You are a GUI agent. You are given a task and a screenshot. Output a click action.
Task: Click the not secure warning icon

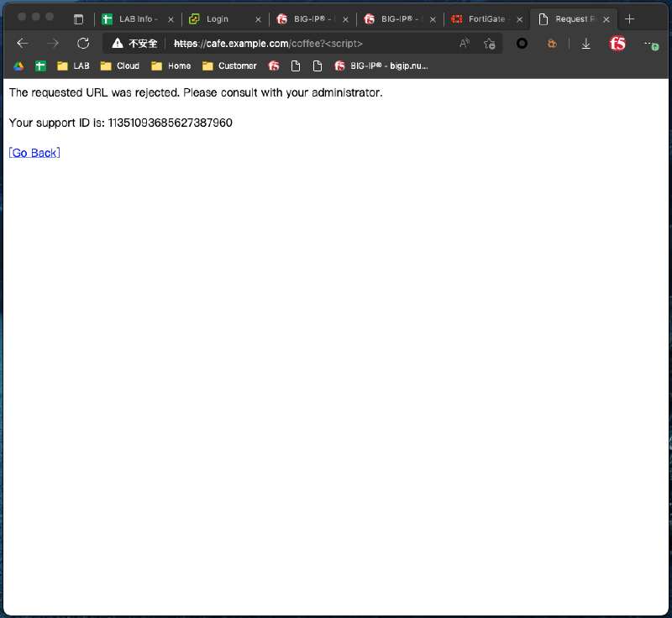[x=118, y=44]
